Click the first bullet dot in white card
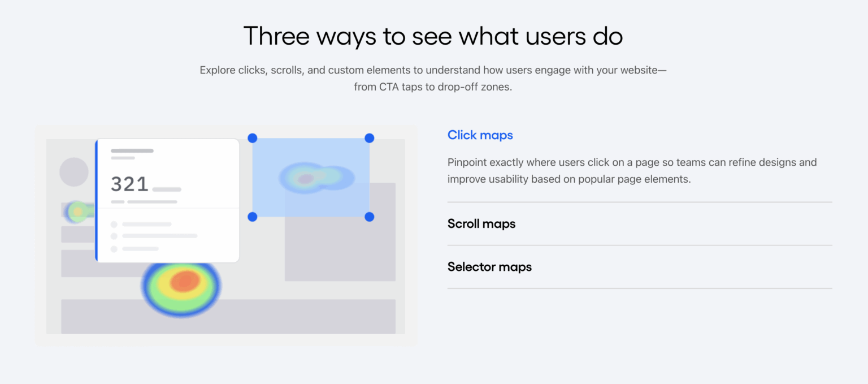868x384 pixels. pos(114,225)
